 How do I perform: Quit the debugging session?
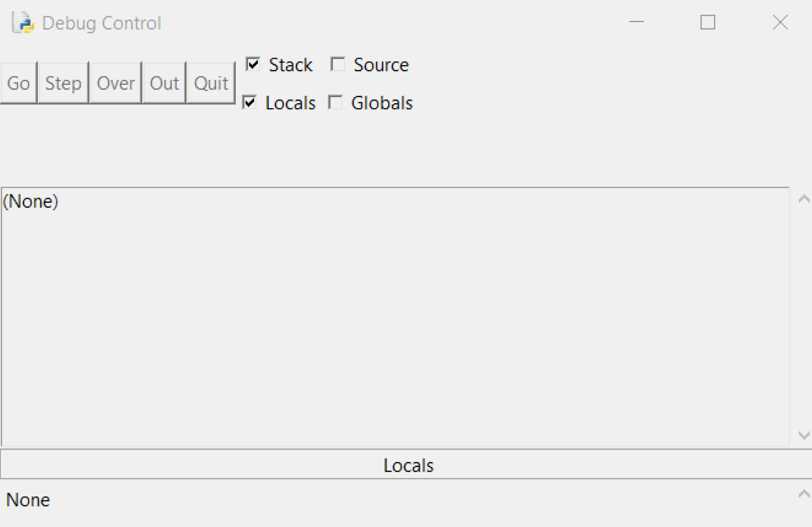point(211,83)
